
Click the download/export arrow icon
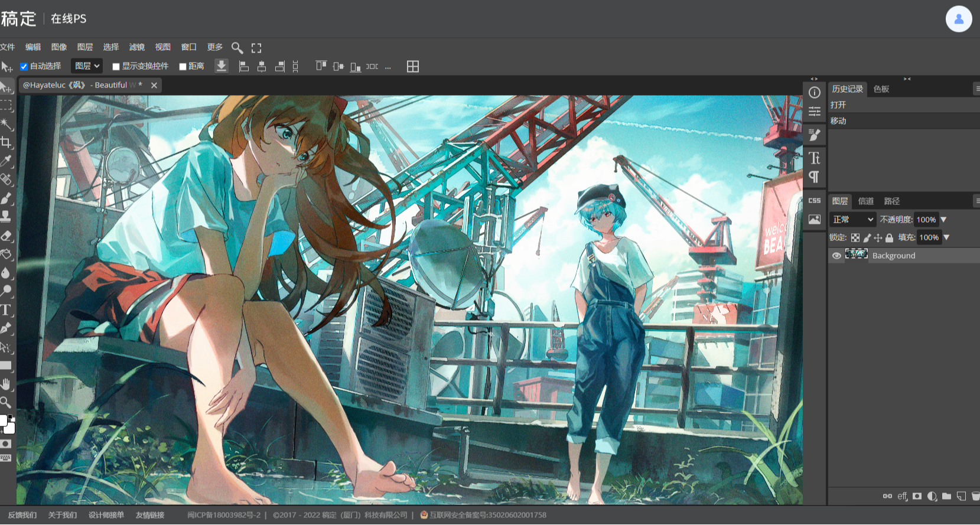point(222,66)
